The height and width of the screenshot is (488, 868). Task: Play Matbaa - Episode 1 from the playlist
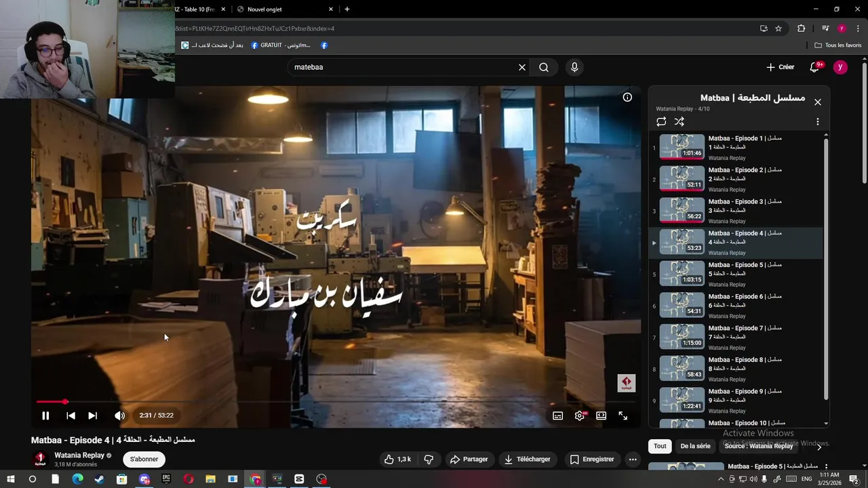736,148
